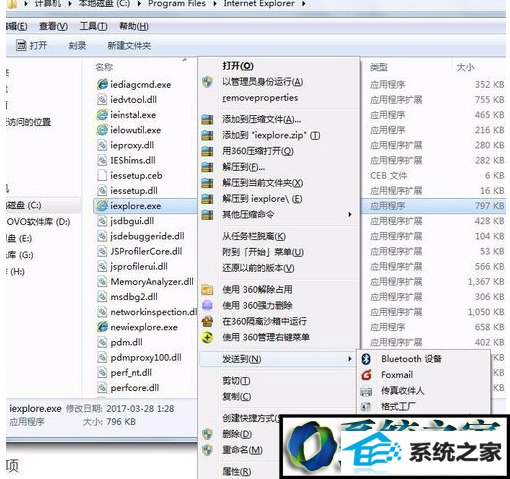Click shield icon beside 以管理员身份运行
Screen dimensions: 510x479
tap(207, 82)
